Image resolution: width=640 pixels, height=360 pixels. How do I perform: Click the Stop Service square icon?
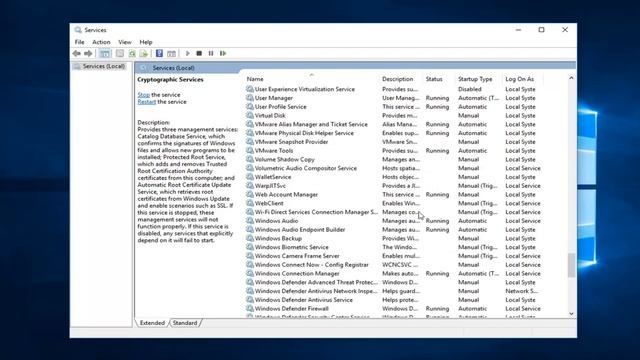[199, 53]
